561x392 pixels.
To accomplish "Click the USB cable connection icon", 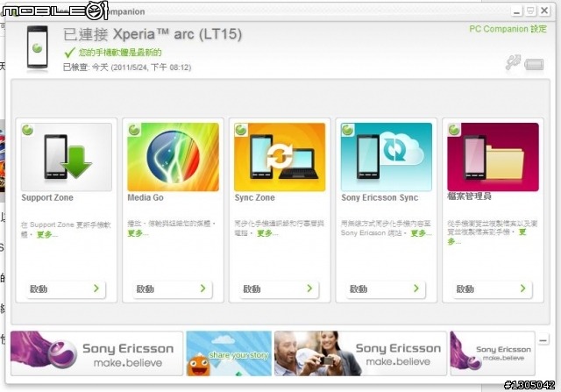I will tap(513, 62).
